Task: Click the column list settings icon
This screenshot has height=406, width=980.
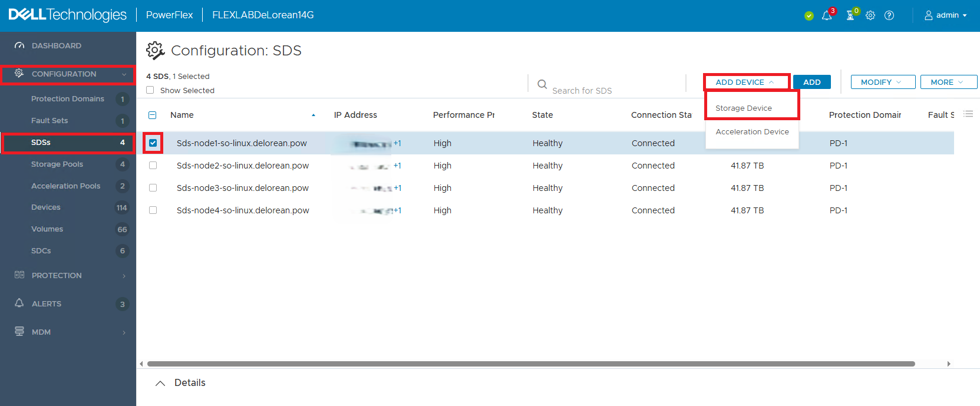Action: coord(968,114)
